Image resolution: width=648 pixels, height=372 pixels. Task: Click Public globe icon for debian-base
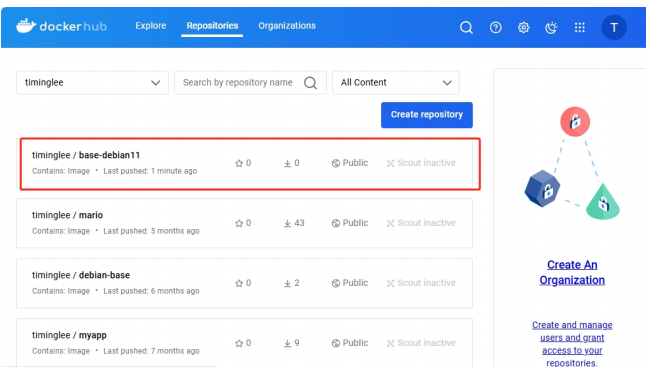[x=336, y=283]
